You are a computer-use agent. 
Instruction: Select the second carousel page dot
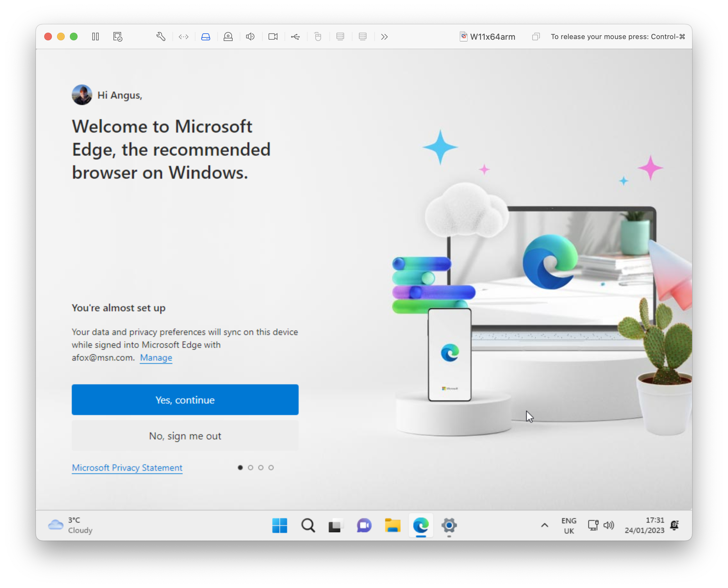(251, 467)
